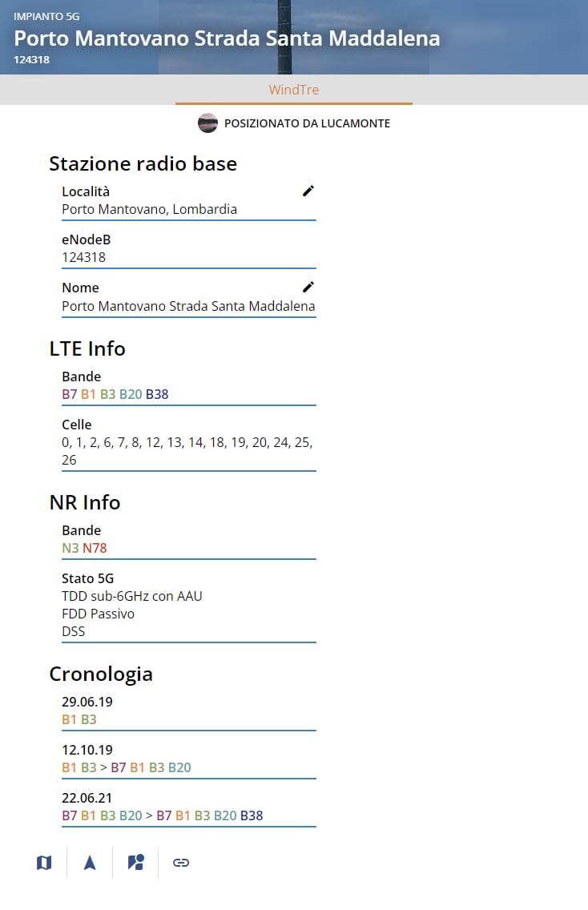588x910 pixels.
Task: Select the WindTre tab
Action: tap(294, 90)
